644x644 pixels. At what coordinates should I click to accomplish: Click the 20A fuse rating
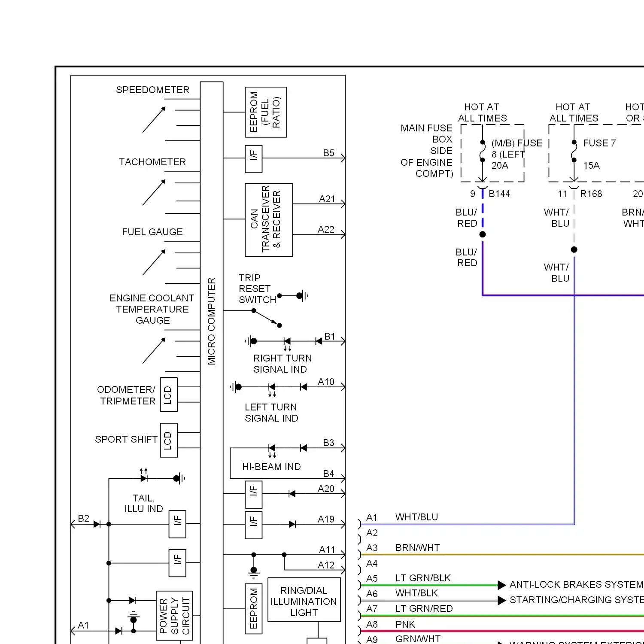[500, 165]
